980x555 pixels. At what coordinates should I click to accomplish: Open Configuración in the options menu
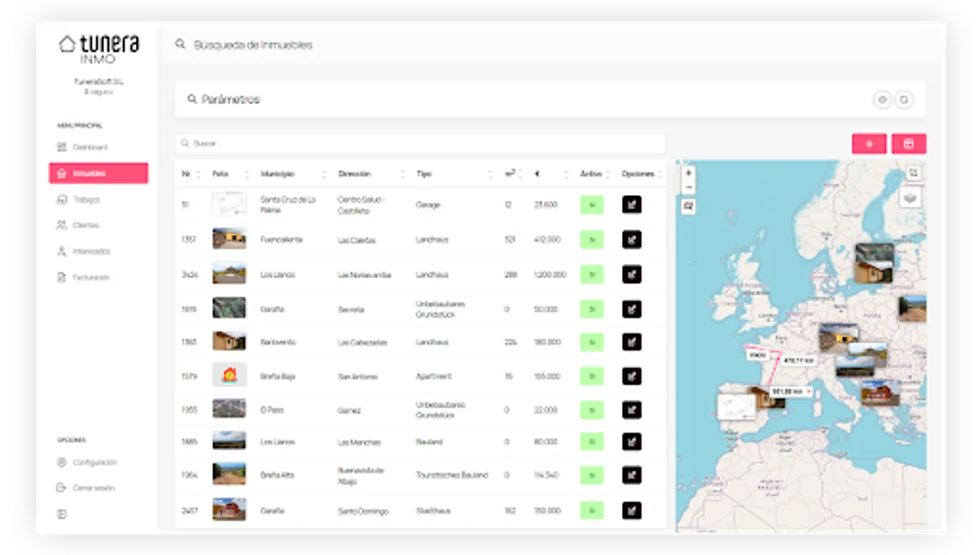click(87, 462)
